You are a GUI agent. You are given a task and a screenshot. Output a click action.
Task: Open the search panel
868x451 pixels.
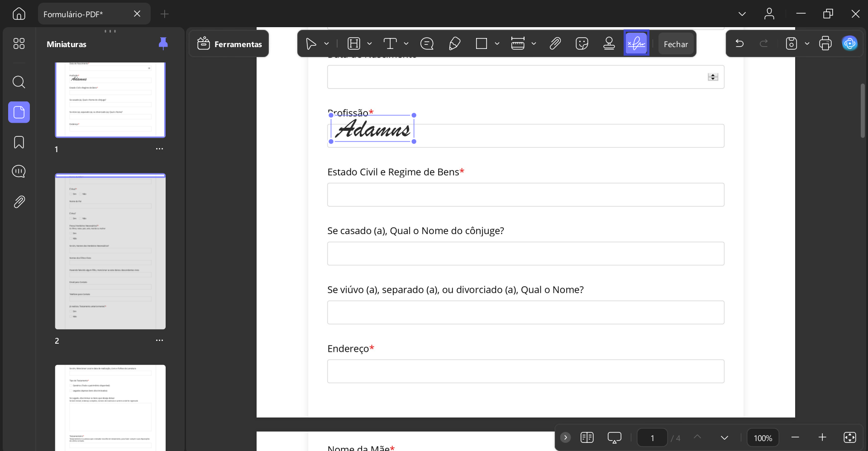(x=19, y=82)
